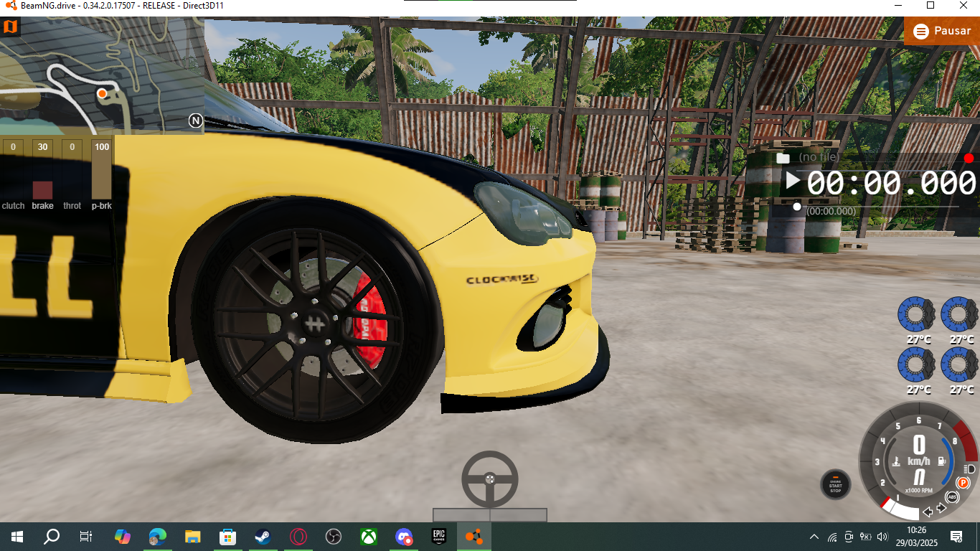Click the p-brk input bar
Viewport: 980px width, 551px height.
pyautogui.click(x=102, y=169)
